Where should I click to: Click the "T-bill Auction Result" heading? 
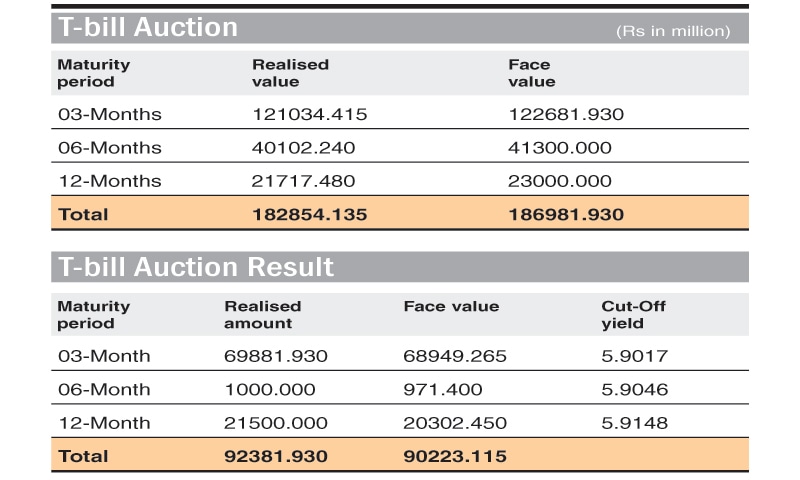[196, 267]
